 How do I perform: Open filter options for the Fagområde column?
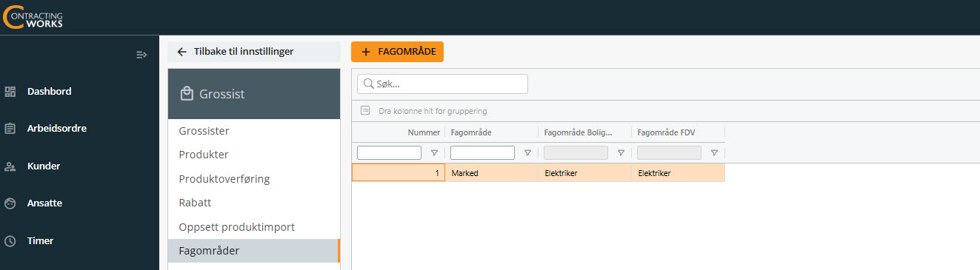pos(527,153)
